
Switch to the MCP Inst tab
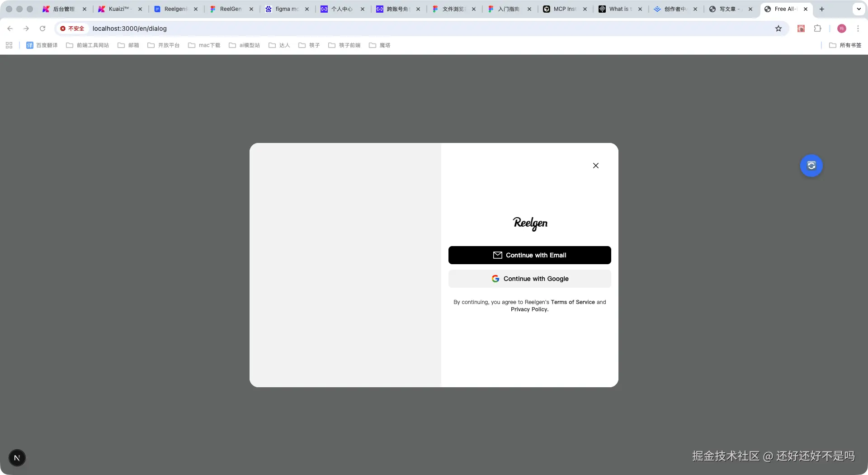(564, 9)
